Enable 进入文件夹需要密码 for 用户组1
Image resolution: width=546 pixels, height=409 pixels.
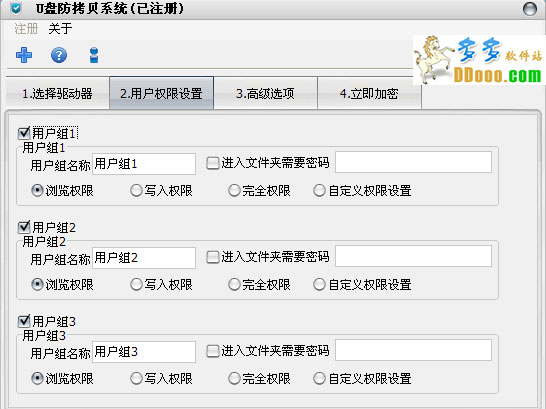pyautogui.click(x=212, y=163)
